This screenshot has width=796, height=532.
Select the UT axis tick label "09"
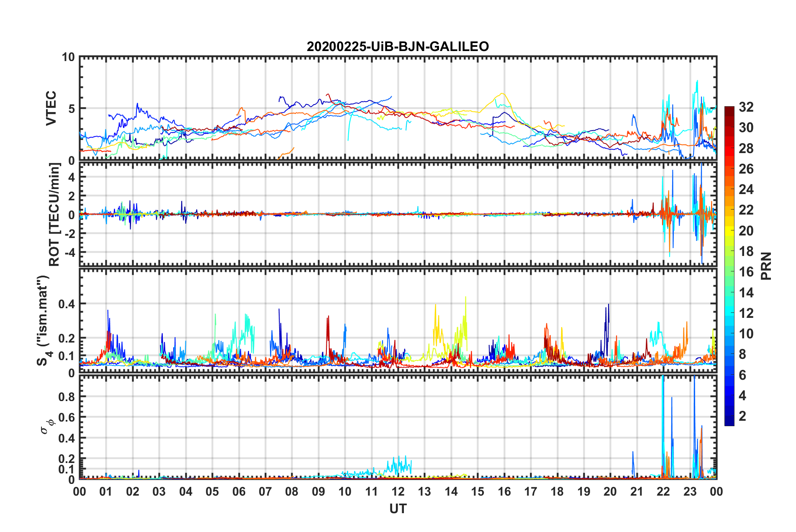[318, 491]
